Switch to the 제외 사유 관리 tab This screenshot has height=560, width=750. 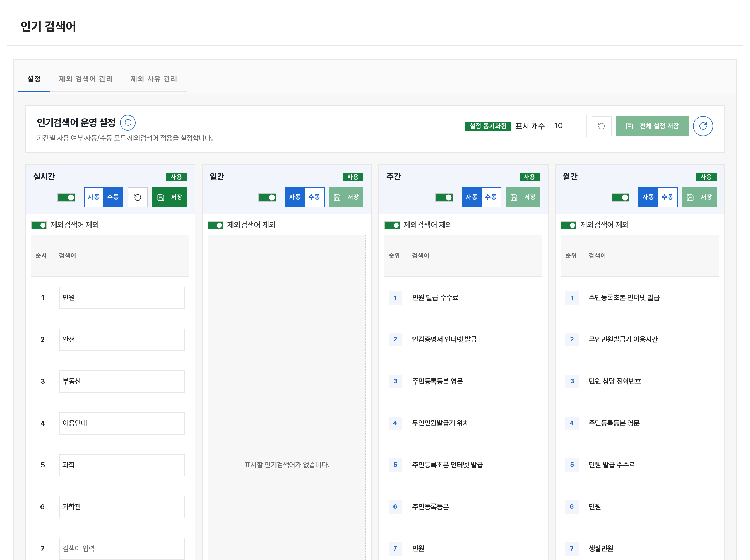(153, 79)
